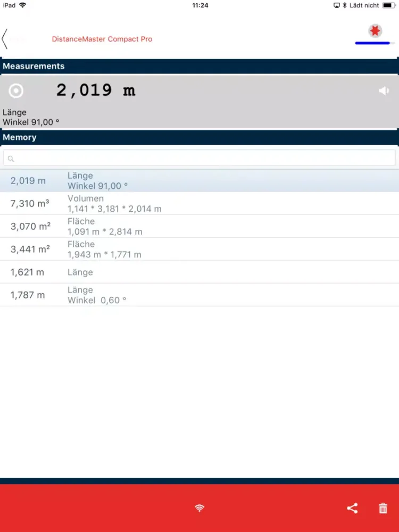Open the 3,441 m² Fläche entry
The height and width of the screenshot is (532, 399).
click(199, 250)
